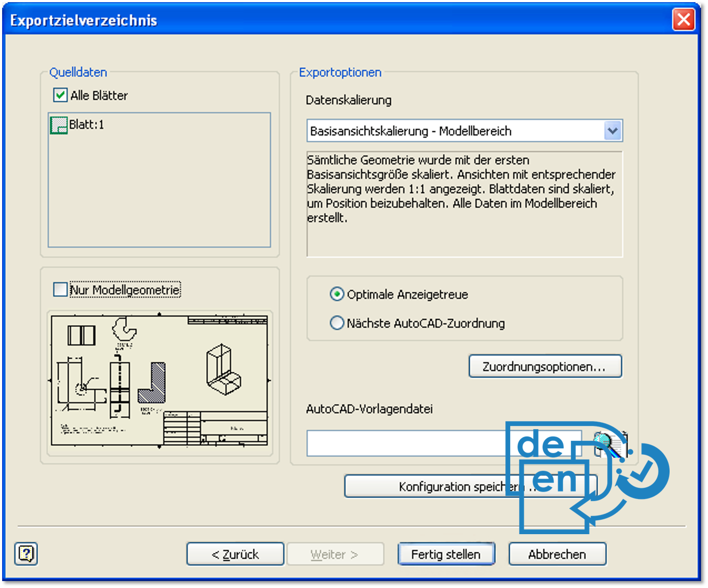The width and height of the screenshot is (708, 588).
Task: Finish export with Fertig stellen
Action: [x=446, y=554]
